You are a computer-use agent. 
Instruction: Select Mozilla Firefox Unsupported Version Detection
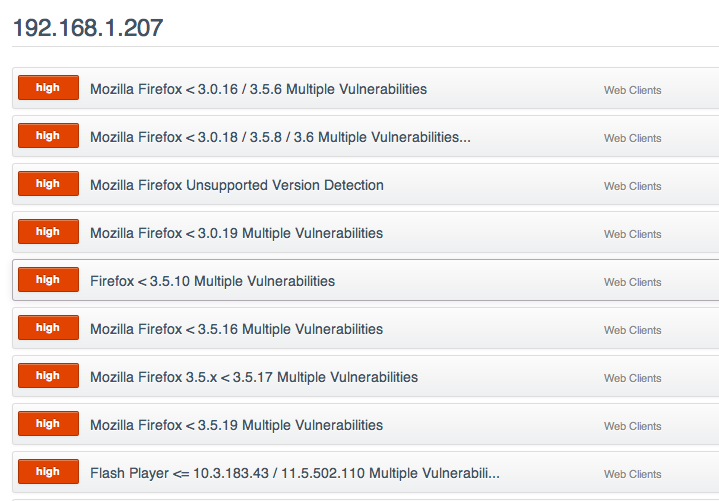point(365,185)
